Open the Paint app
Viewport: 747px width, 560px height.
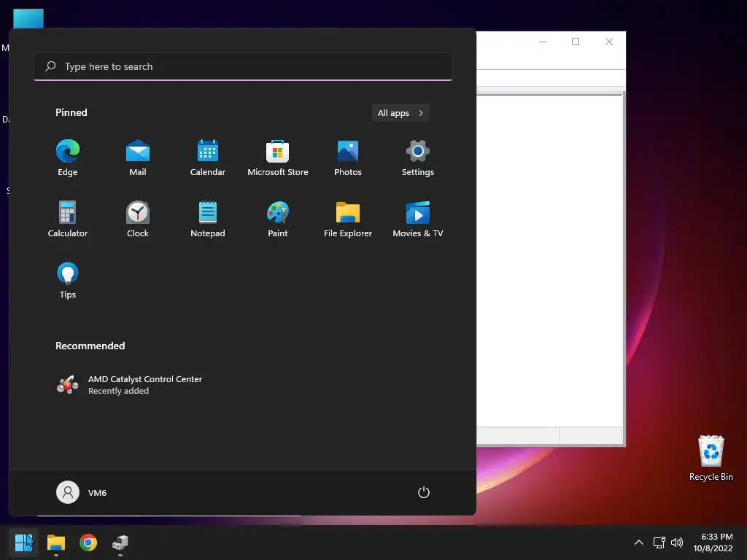pyautogui.click(x=278, y=219)
